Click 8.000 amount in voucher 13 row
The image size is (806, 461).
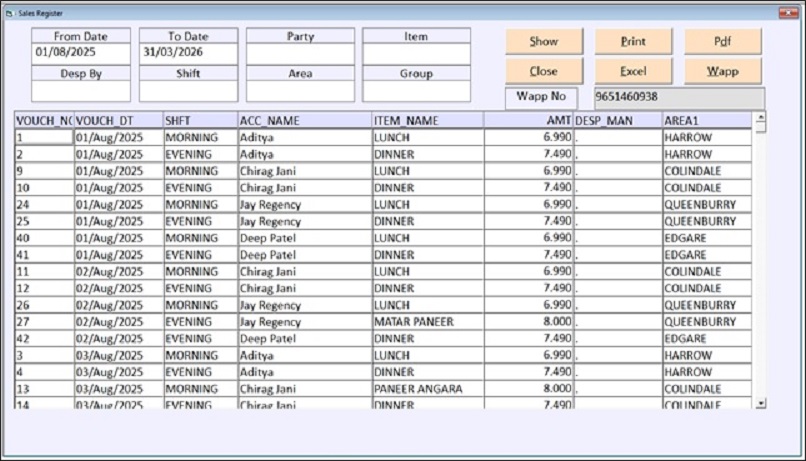tap(528, 389)
